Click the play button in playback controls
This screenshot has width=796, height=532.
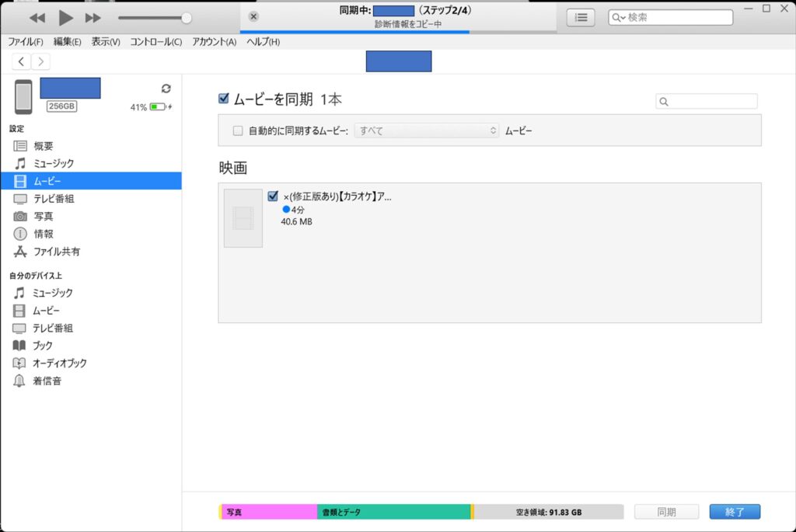pyautogui.click(x=66, y=17)
